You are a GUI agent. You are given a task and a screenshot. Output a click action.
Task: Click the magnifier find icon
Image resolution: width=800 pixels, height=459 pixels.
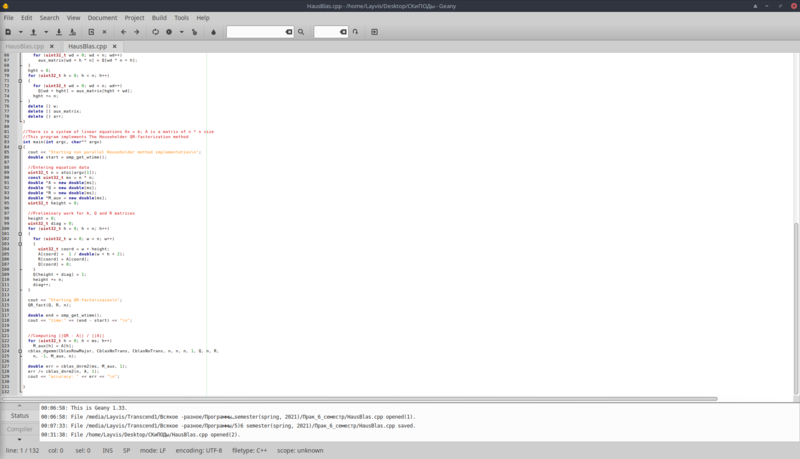pyautogui.click(x=301, y=32)
